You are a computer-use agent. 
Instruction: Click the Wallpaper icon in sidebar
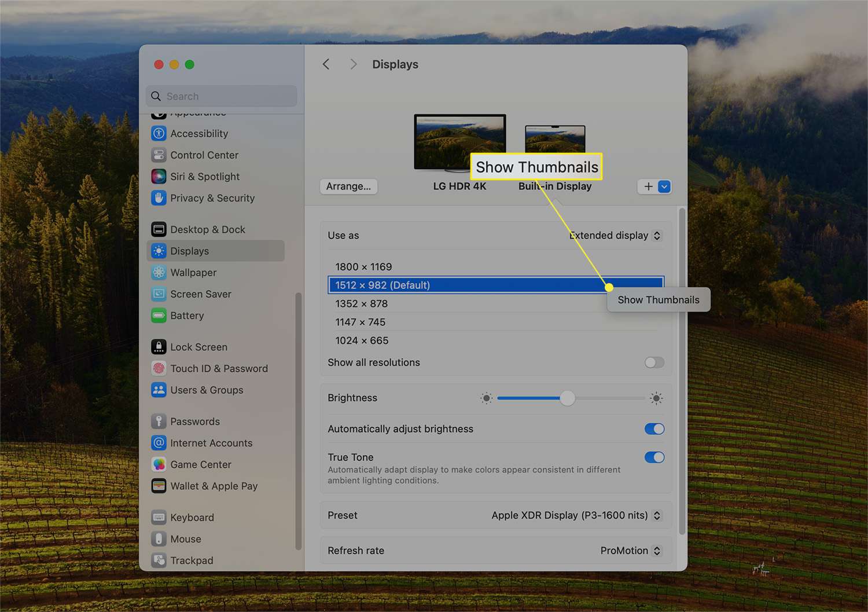[159, 273]
